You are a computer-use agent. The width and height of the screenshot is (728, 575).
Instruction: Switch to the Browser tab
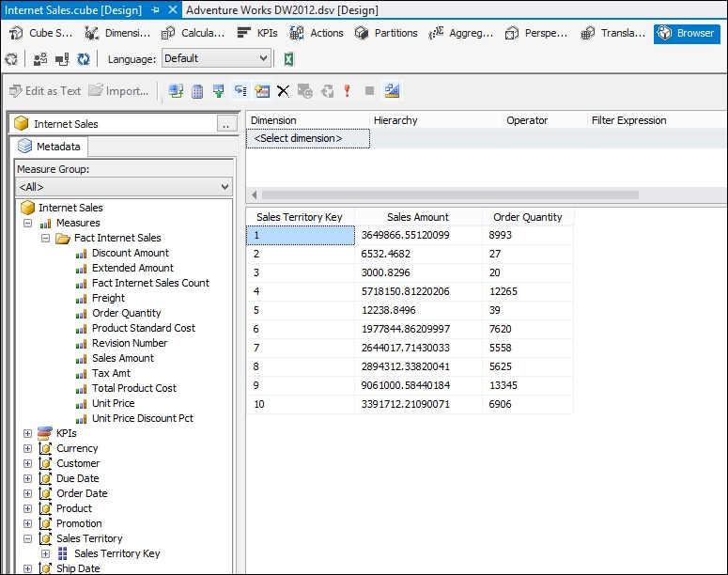687,34
